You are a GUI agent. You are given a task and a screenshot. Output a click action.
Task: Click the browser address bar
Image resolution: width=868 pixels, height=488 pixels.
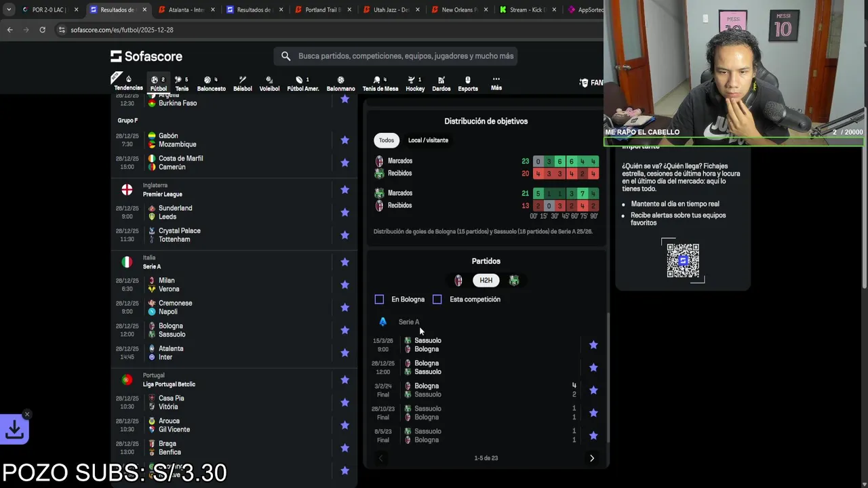(325, 30)
